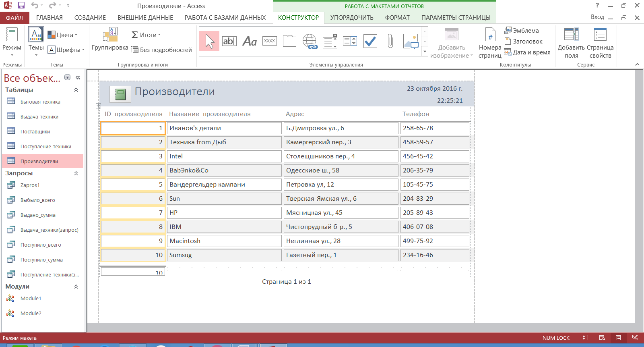Screen dimensions: 644x347
Task: Open the Темы themes gallery
Action: pyautogui.click(x=36, y=42)
